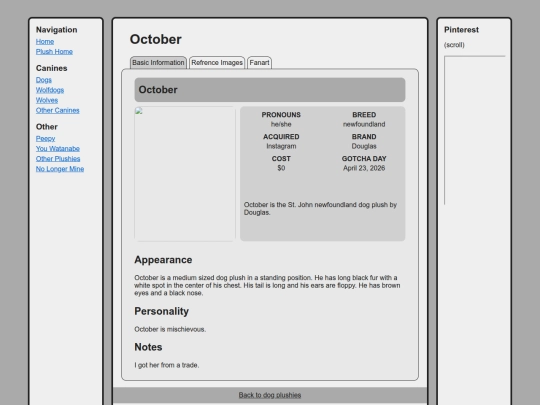
Task: Click the Appearance heading
Action: click(x=163, y=260)
